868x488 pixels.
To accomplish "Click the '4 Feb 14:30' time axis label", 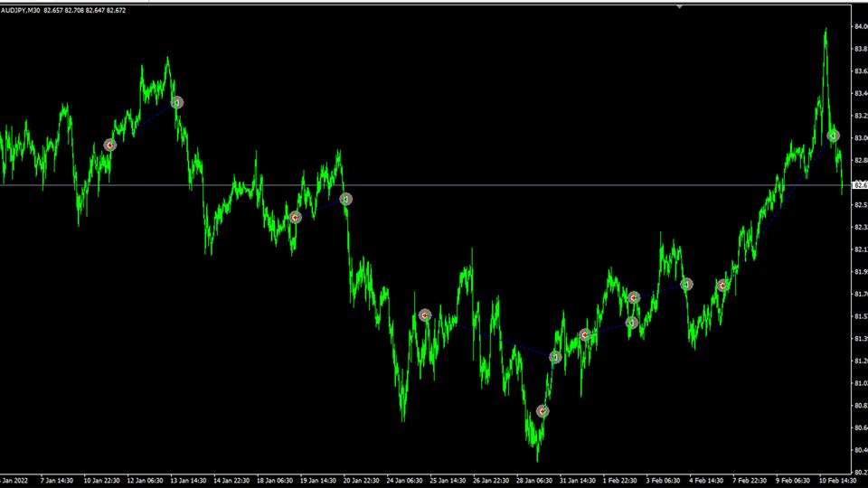I will pyautogui.click(x=706, y=481).
